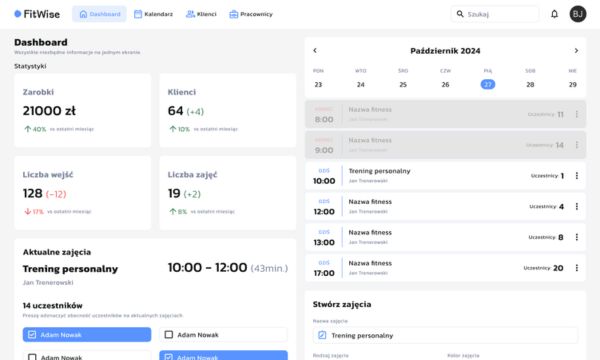Click the Pracownicy briefcase icon
The width and height of the screenshot is (600, 360).
coord(233,14)
